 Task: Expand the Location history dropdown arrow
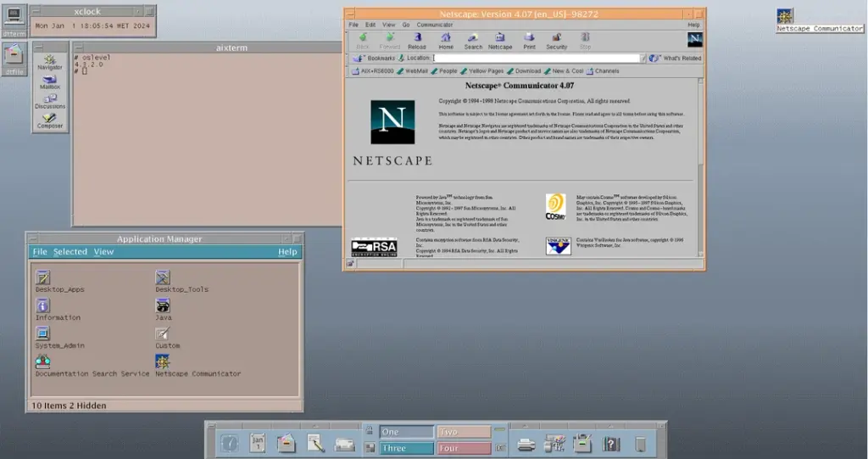tap(643, 59)
